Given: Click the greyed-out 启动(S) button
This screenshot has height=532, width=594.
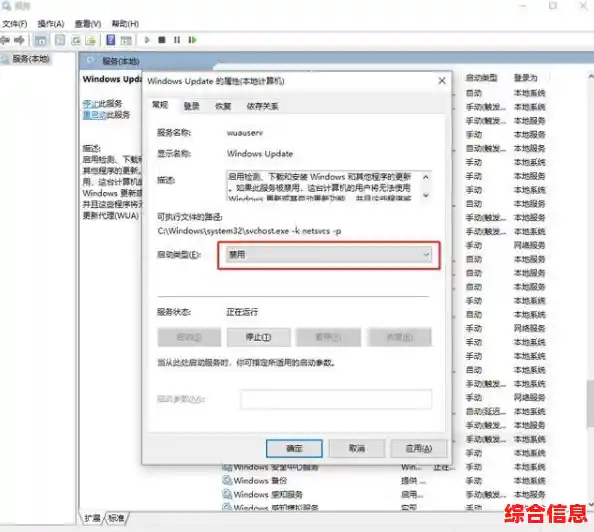Looking at the screenshot, I should coord(189,337).
